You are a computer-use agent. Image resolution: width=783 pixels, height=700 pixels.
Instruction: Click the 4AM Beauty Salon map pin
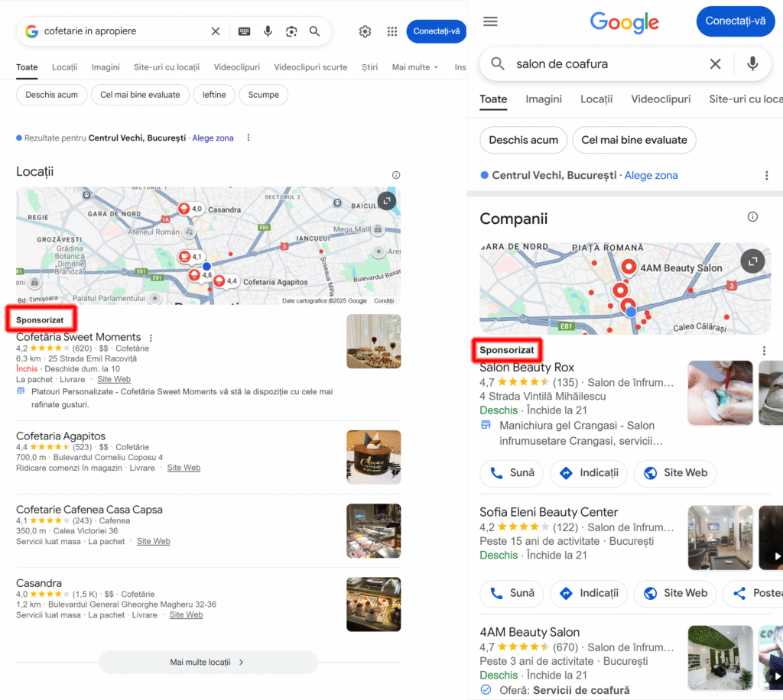[629, 267]
